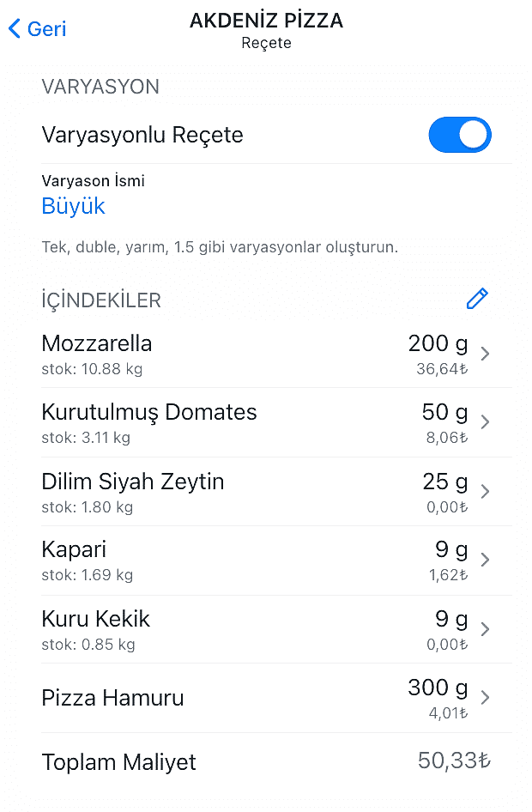The image size is (532, 812).
Task: Open Kuru Kekik details via chevron
Action: (x=485, y=628)
